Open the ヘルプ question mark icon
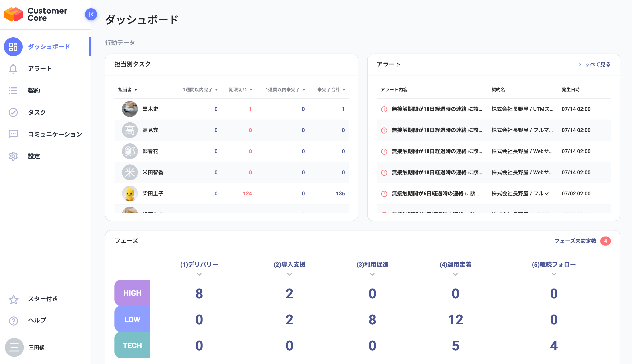Image resolution: width=632 pixels, height=364 pixels. pyautogui.click(x=14, y=321)
